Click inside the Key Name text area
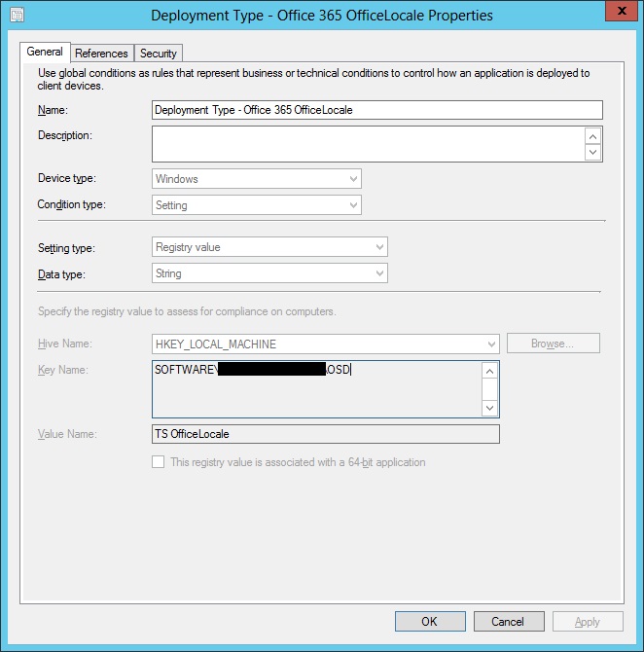This screenshot has width=644, height=652. pyautogui.click(x=316, y=389)
